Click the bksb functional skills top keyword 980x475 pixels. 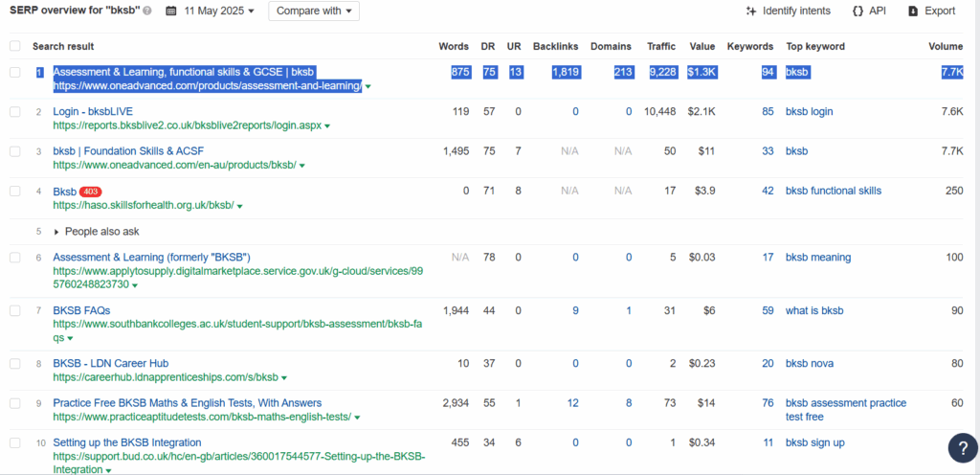834,192
